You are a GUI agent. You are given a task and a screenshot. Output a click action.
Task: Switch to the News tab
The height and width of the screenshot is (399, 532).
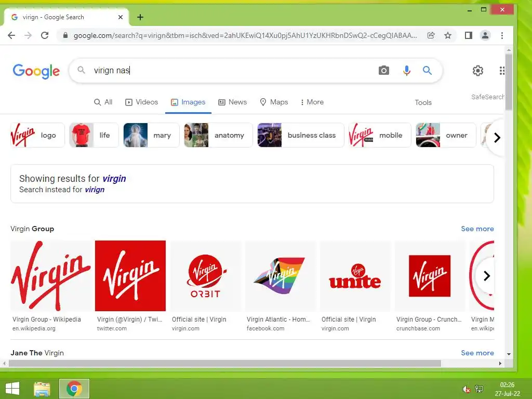[x=232, y=102]
